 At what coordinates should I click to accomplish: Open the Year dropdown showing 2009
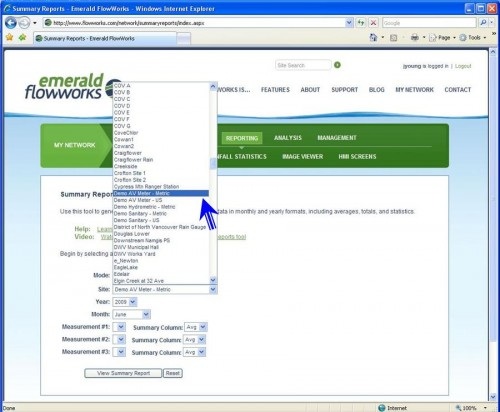pos(125,302)
